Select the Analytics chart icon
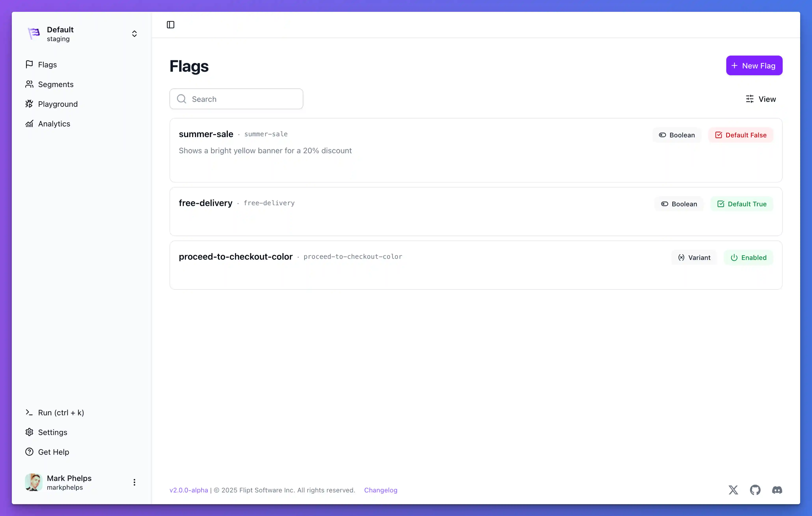The height and width of the screenshot is (516, 812). pyautogui.click(x=29, y=123)
